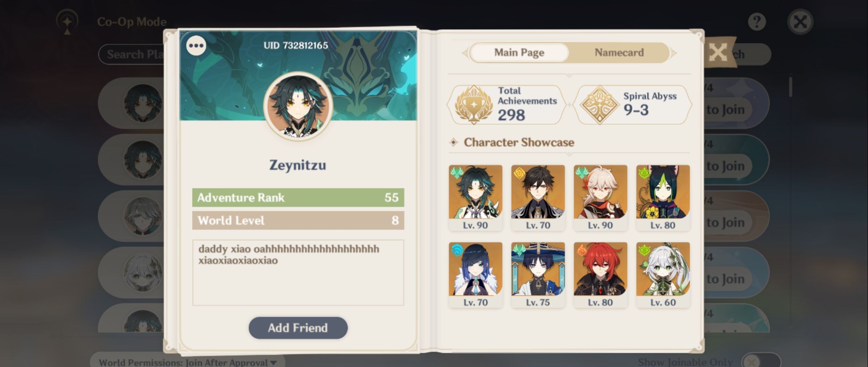Screen dimensions: 868x367
Task: Select Yelan's Lv. 70 showcase portrait
Action: point(475,275)
